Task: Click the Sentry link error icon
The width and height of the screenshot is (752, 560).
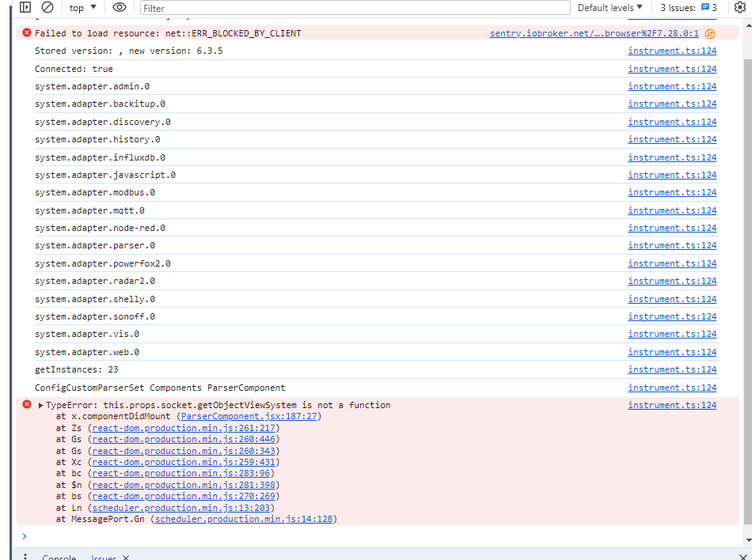Action: 709,33
